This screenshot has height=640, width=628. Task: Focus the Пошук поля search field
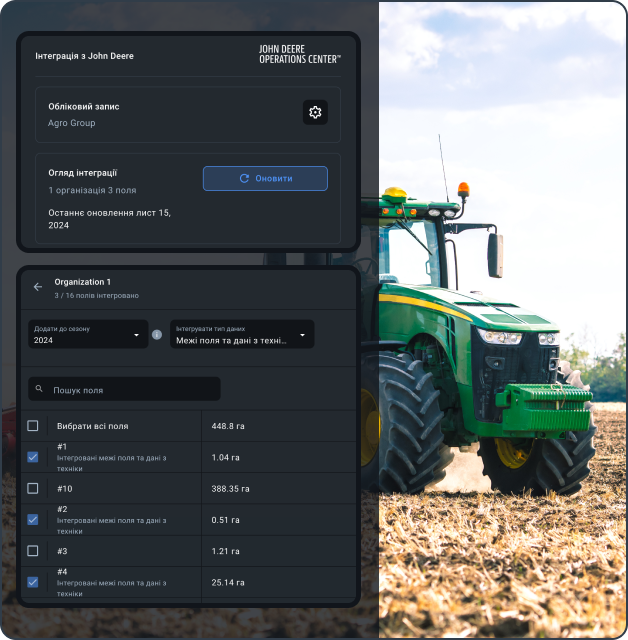[124, 389]
